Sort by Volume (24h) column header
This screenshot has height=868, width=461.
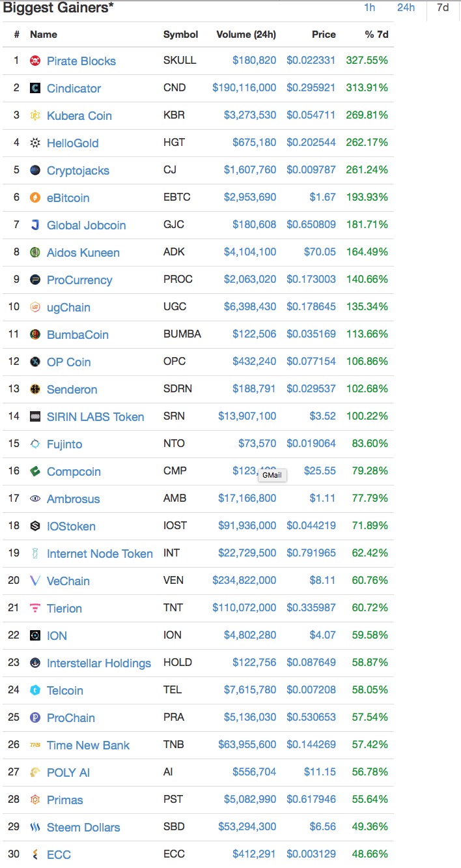246,34
